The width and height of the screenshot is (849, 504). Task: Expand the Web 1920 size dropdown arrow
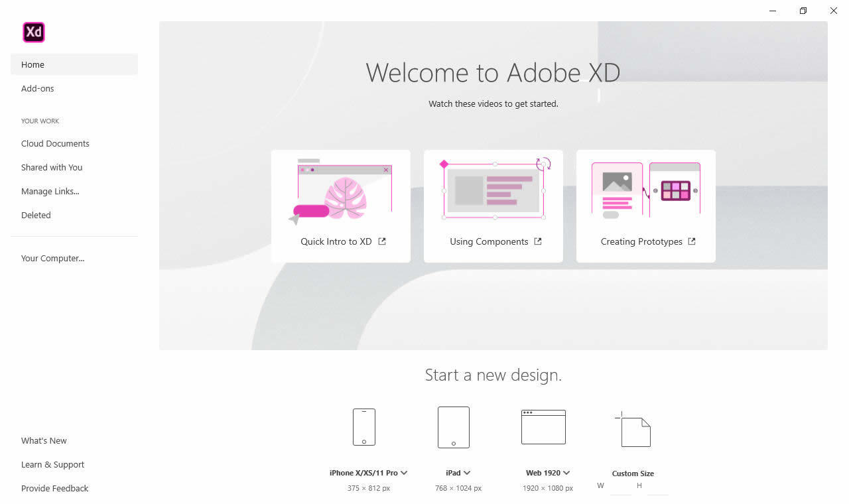[x=566, y=473]
